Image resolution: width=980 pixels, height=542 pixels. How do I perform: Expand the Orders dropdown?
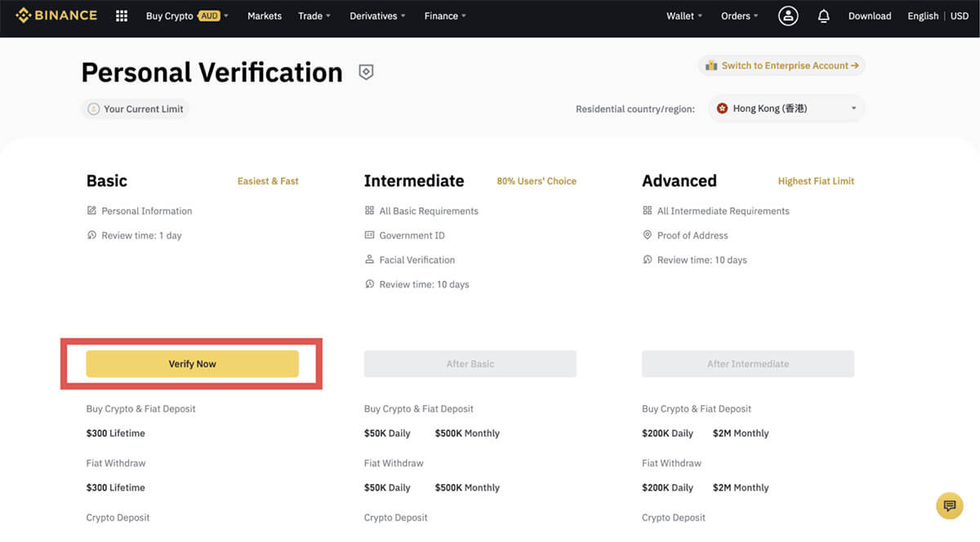pos(739,16)
